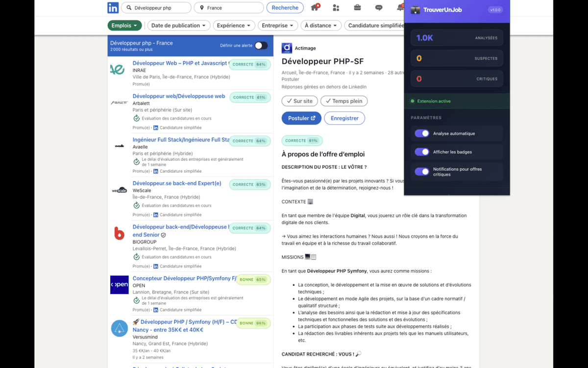588x368 pixels.
Task: Turn off 'Afficher les badges' toggle
Action: click(x=422, y=152)
